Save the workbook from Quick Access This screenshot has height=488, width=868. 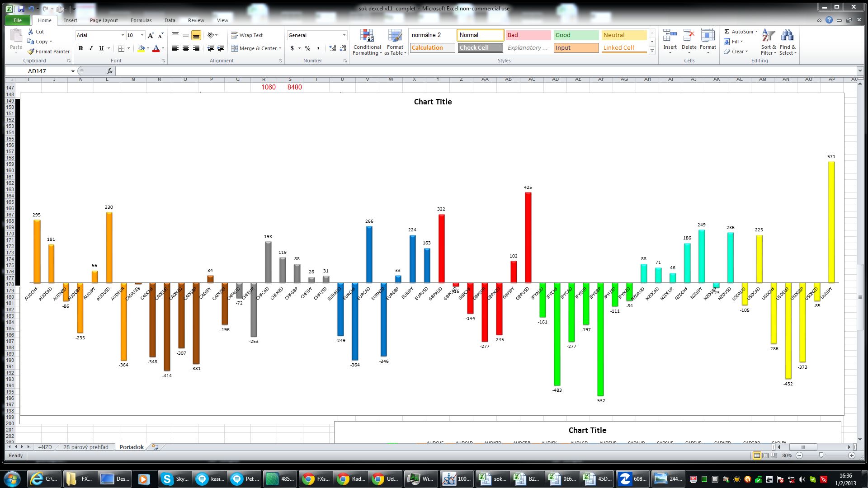[x=21, y=9]
